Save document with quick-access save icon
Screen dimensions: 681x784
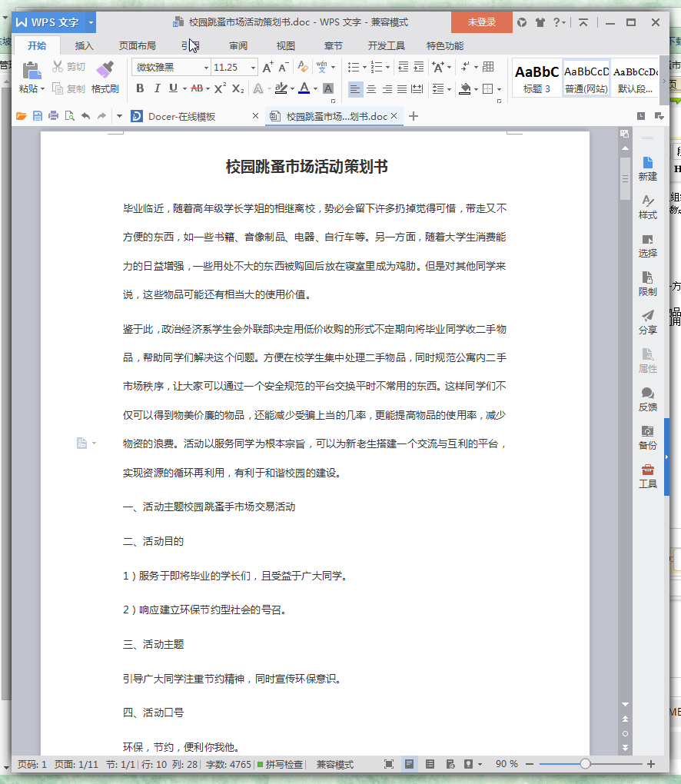tap(37, 116)
